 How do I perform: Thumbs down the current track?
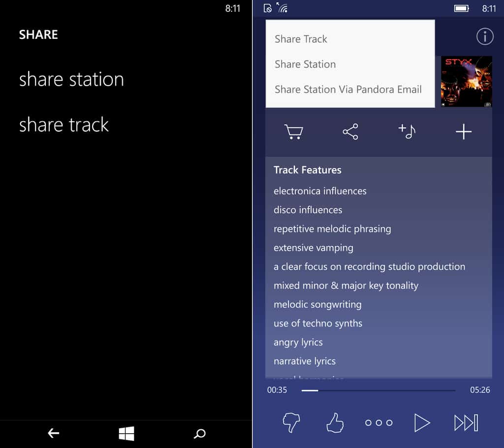(291, 422)
